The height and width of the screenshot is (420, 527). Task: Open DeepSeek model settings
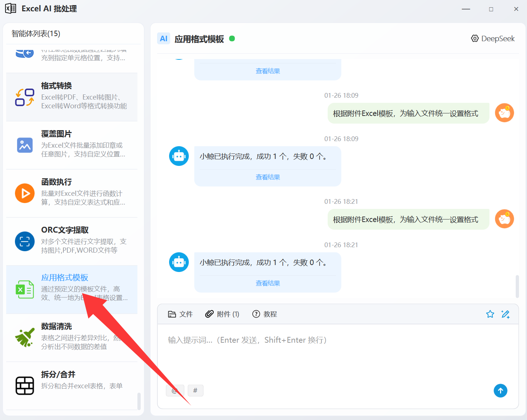click(x=493, y=39)
